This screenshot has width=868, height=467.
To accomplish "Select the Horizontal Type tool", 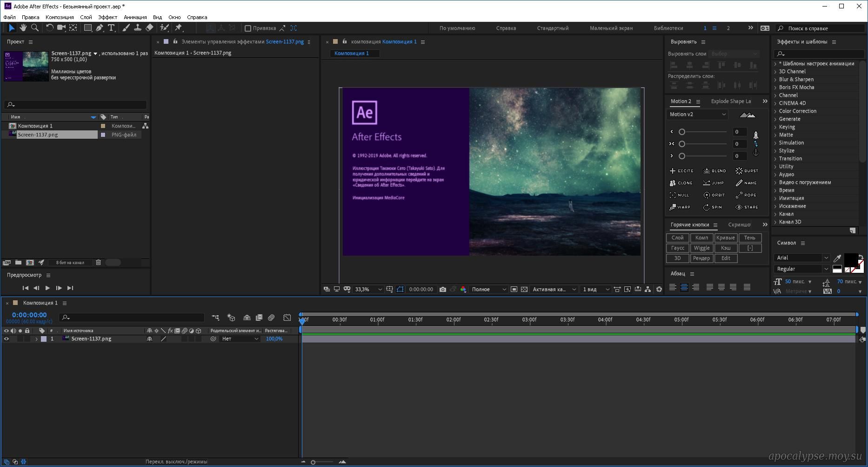I will click(111, 28).
